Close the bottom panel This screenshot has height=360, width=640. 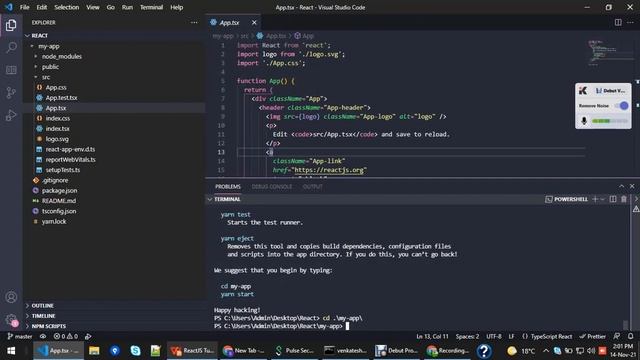[x=632, y=186]
